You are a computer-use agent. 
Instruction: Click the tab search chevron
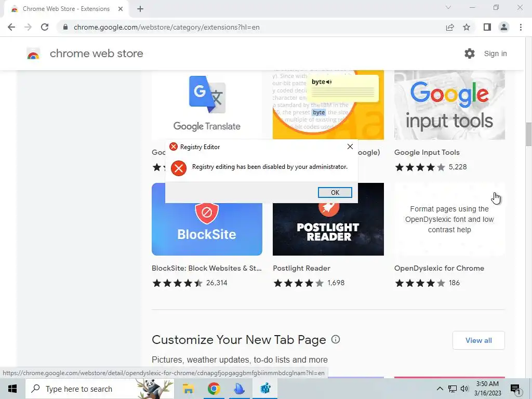(448, 7)
